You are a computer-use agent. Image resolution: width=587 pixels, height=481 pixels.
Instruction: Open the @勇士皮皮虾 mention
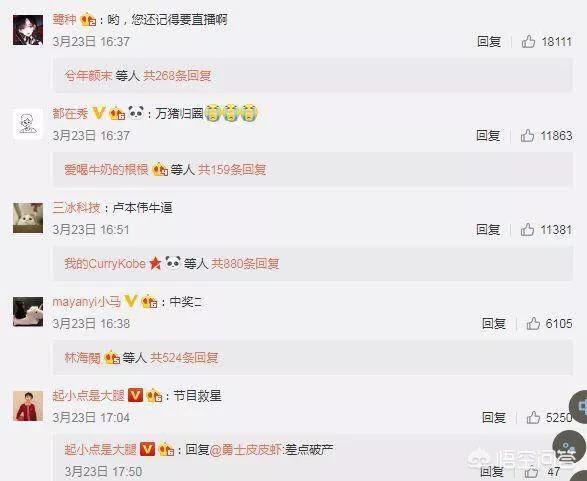click(x=246, y=449)
